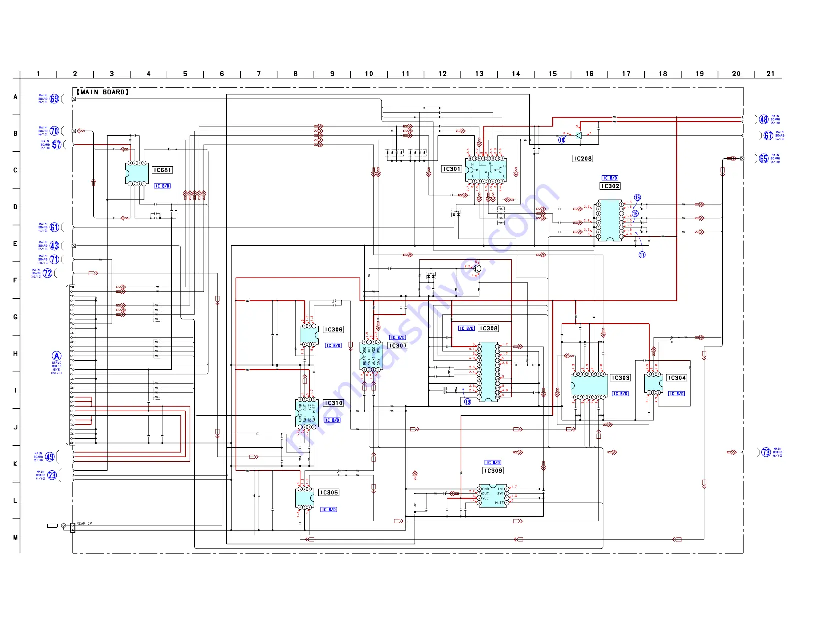This screenshot has width=840, height=632.
Task: Click waveform marker 15 near IC302
Action: coord(637,198)
